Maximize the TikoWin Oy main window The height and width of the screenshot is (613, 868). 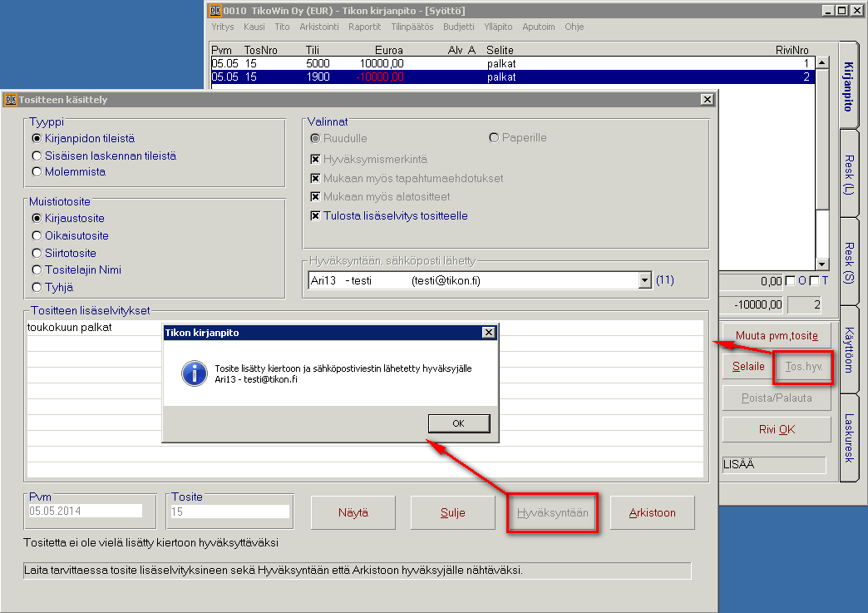click(841, 11)
